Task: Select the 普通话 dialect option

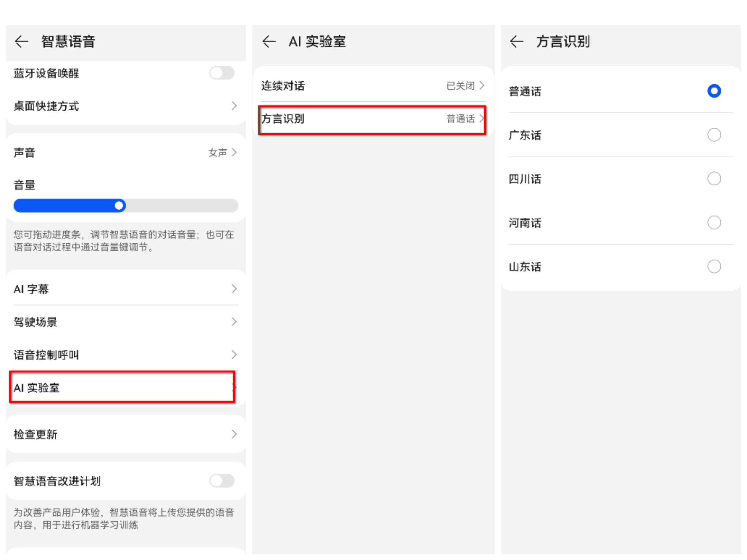Action: coord(714,91)
